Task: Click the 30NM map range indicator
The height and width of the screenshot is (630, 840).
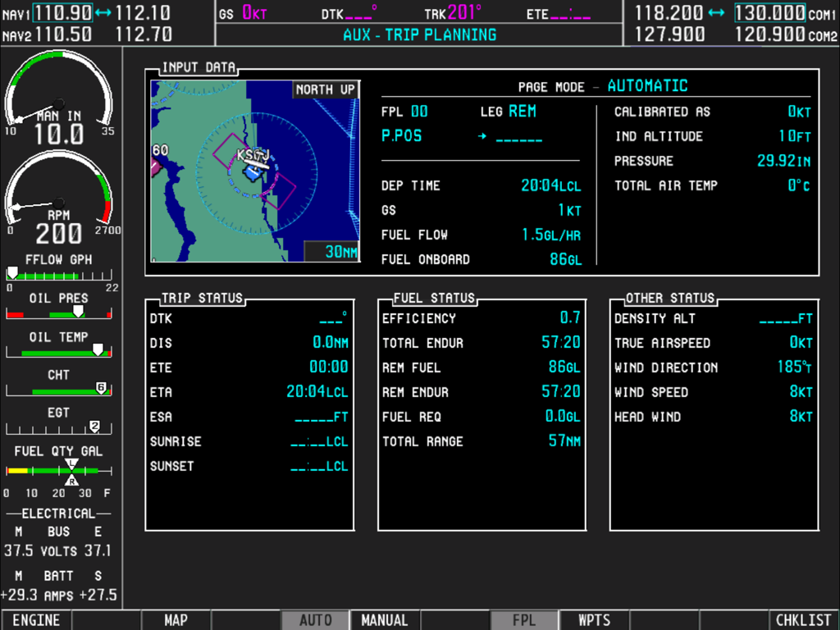Action: (x=340, y=253)
